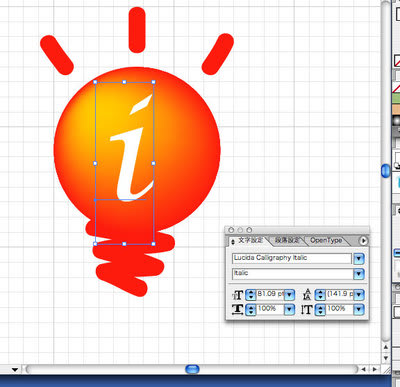Click the vertical scrollbar blue thumb
Viewport: 400px width, 387px height.
(386, 171)
